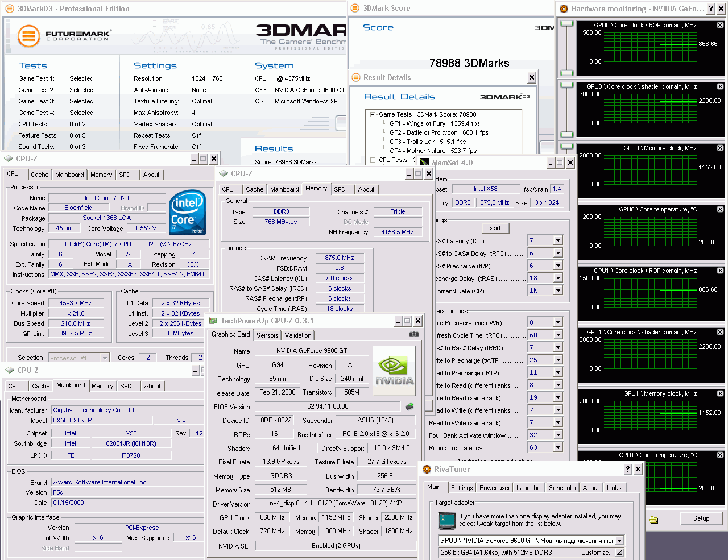Screen dimensions: 728x560
Task: Click the spd button in MemSet
Action: point(495,228)
